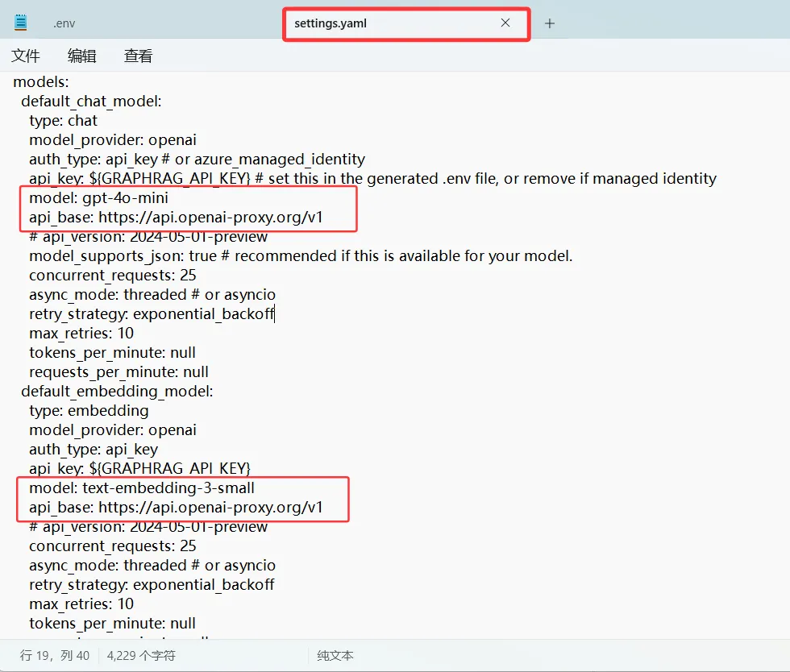Screen dimensions: 790x672
Task: Open the 查看 menu
Action: (137, 56)
